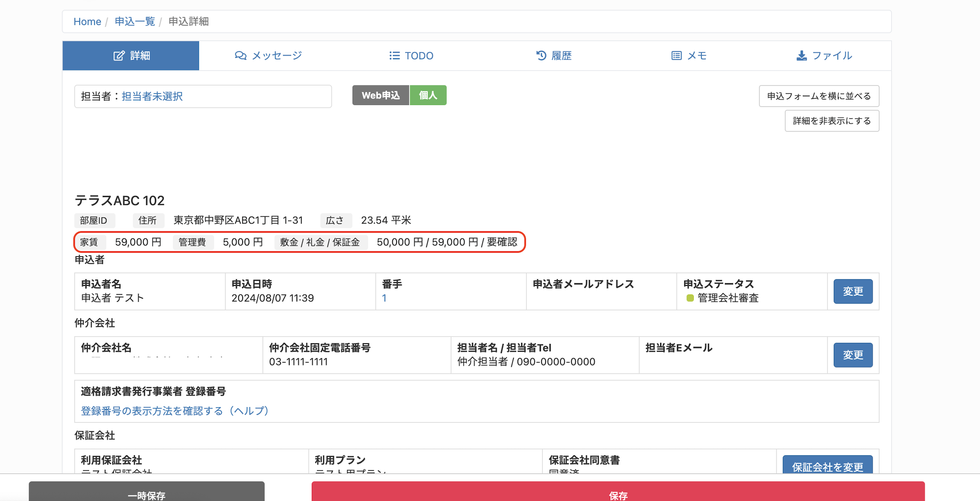Click the green status dot beside 管理会社審査

pos(690,298)
